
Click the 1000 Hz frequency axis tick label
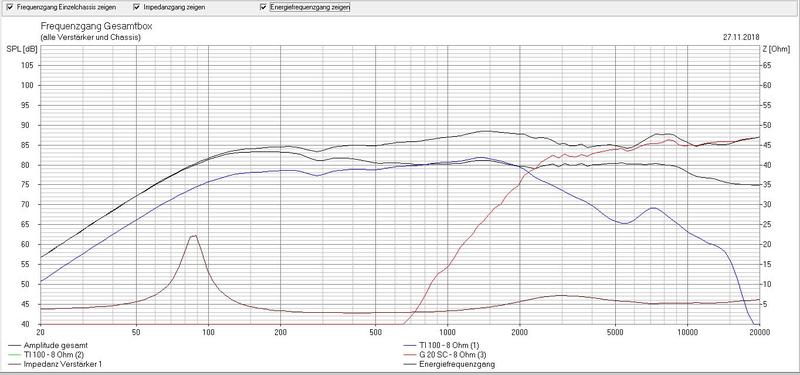point(447,332)
